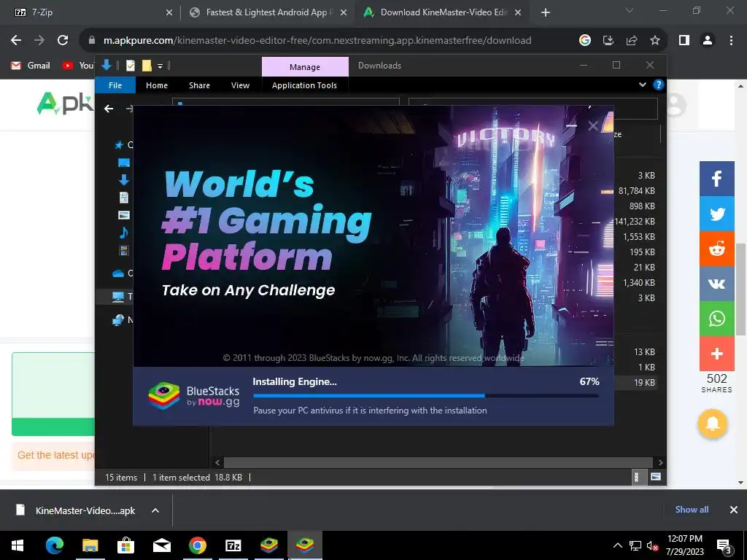The height and width of the screenshot is (560, 747).
Task: Select Downloads arrow in Explorer sidebar
Action: 124,179
